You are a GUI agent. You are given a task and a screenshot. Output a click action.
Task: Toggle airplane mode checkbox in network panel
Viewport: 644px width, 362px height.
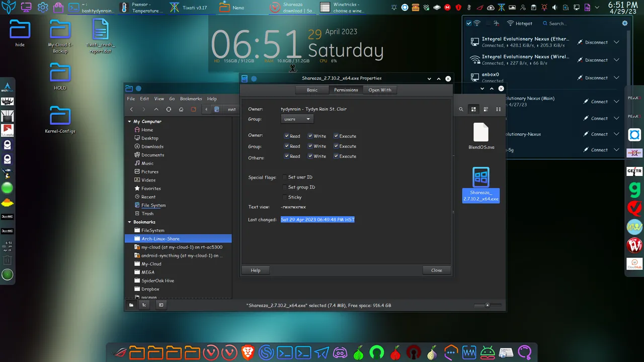coord(488,24)
